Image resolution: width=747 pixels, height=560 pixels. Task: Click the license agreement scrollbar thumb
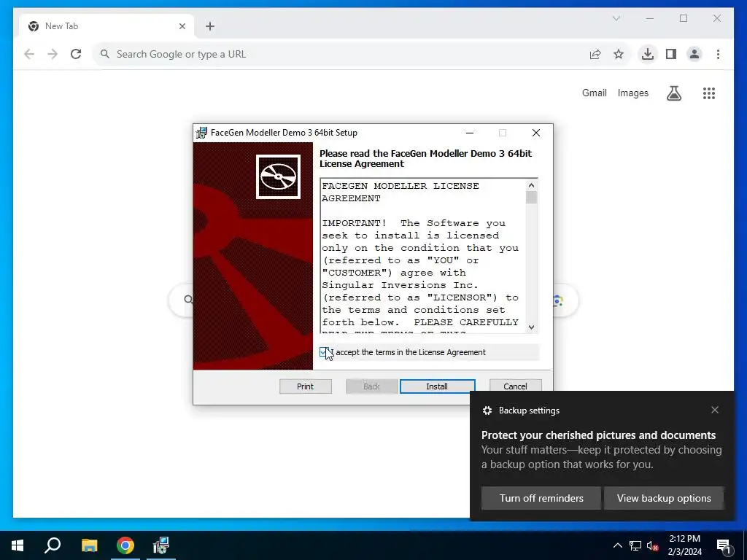[x=531, y=197]
